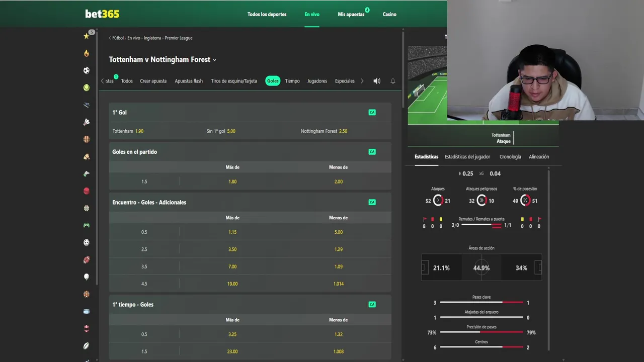
Task: Select the tennis ball sport icon
Action: point(87,87)
